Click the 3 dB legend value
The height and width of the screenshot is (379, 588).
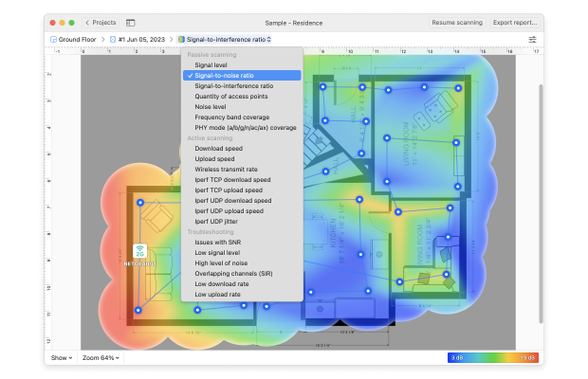(457, 357)
